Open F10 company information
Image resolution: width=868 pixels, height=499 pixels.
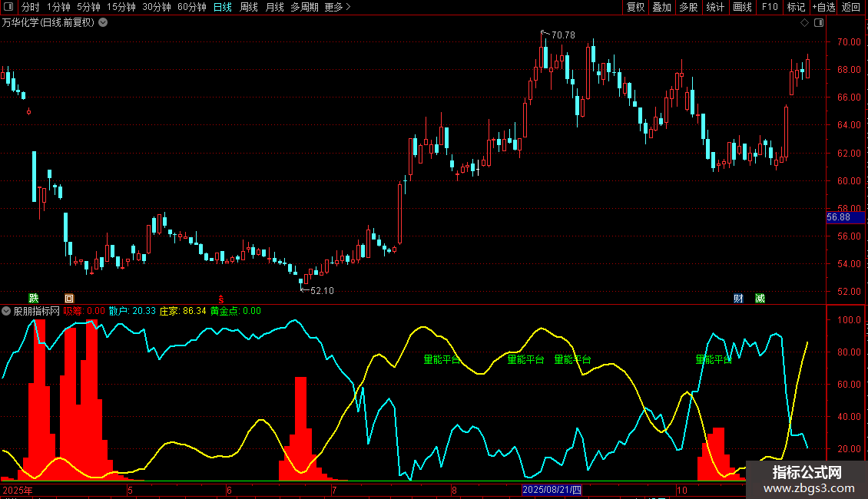(x=770, y=7)
